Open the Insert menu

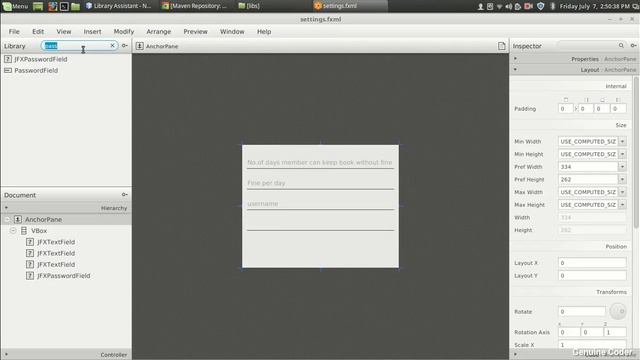[x=92, y=31]
